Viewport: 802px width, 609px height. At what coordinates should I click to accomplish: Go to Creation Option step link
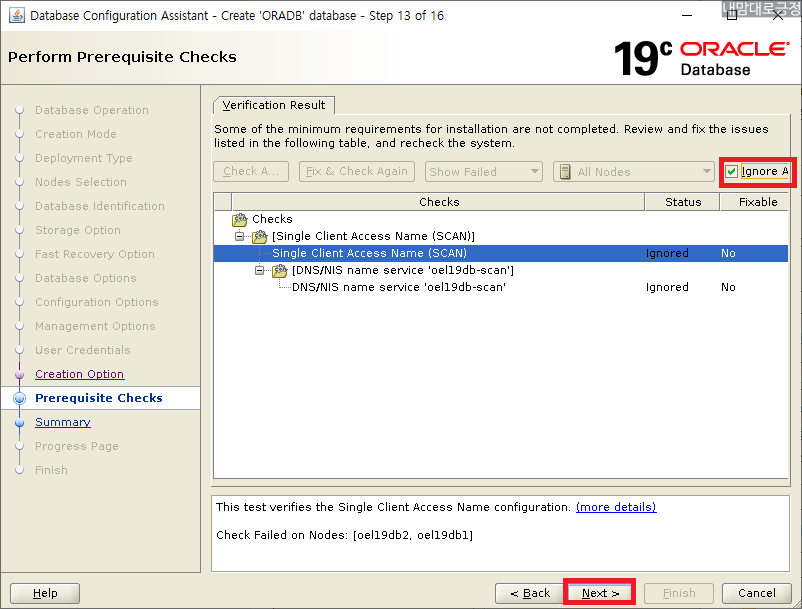tap(79, 374)
